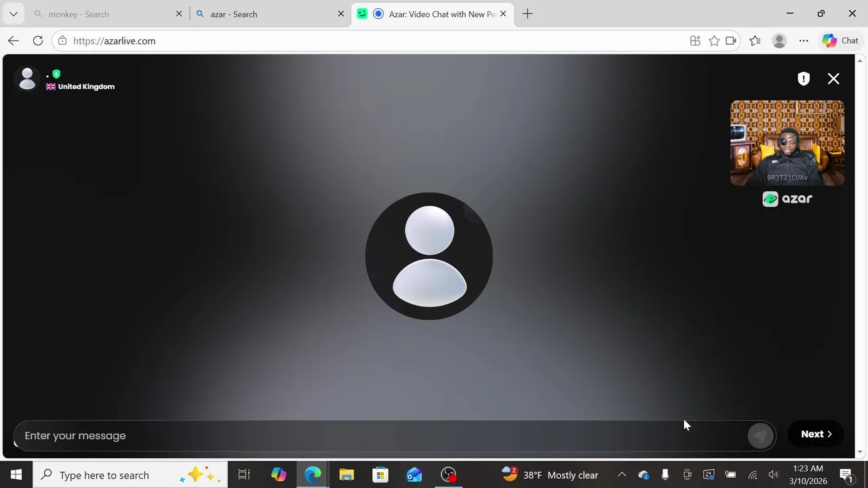The height and width of the screenshot is (488, 868).
Task: Click the azar logo under preview
Action: (787, 199)
